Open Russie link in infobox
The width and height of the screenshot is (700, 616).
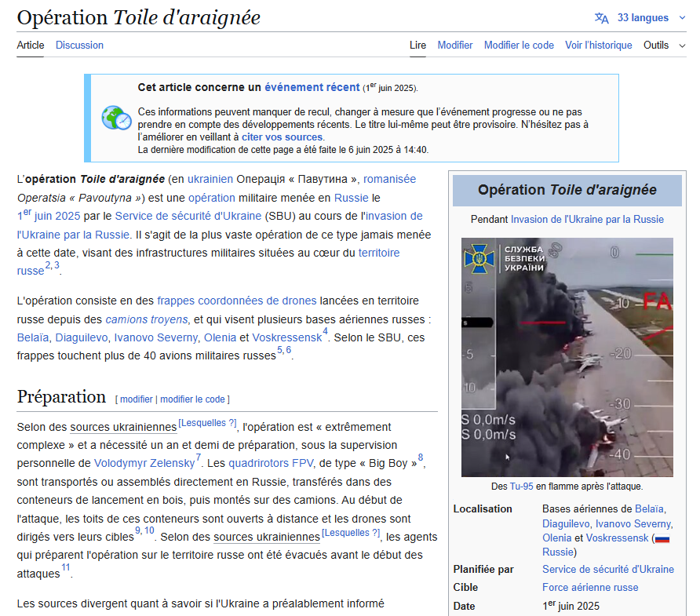558,552
